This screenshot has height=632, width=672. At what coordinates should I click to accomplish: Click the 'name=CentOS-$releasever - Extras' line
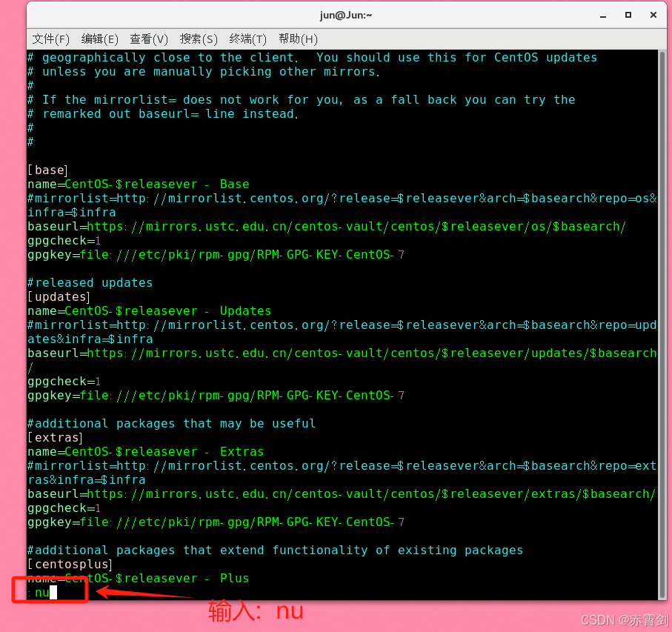[x=146, y=452]
